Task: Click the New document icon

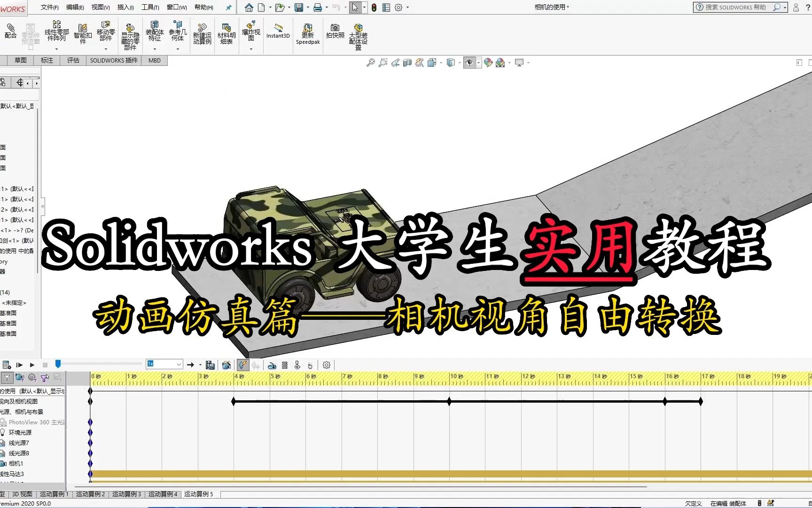Action: 261,8
